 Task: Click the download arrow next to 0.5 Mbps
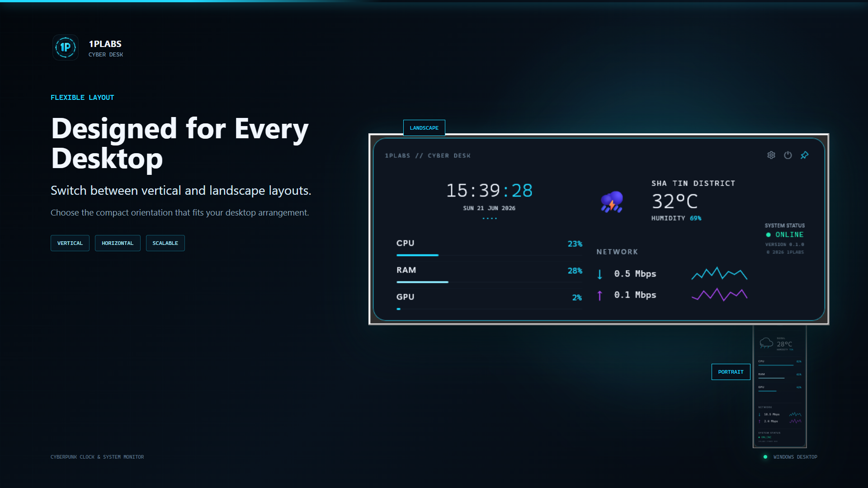coord(600,274)
